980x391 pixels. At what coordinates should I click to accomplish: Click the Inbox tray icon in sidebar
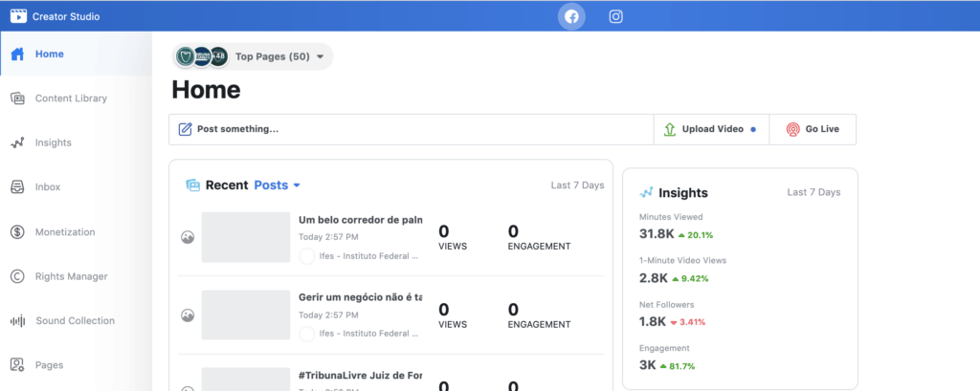tap(17, 186)
